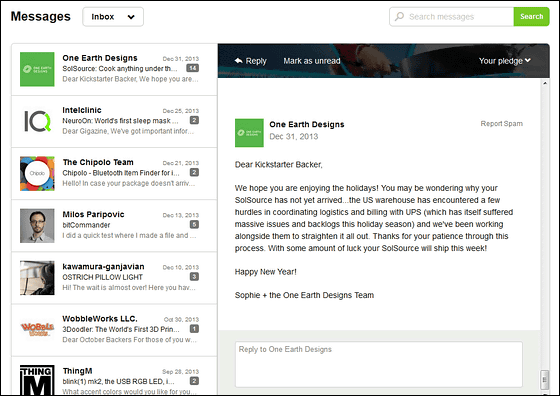Click OSTRICH PILLOW LIGHT subject line
The width and height of the screenshot is (560, 396).
pos(102,277)
